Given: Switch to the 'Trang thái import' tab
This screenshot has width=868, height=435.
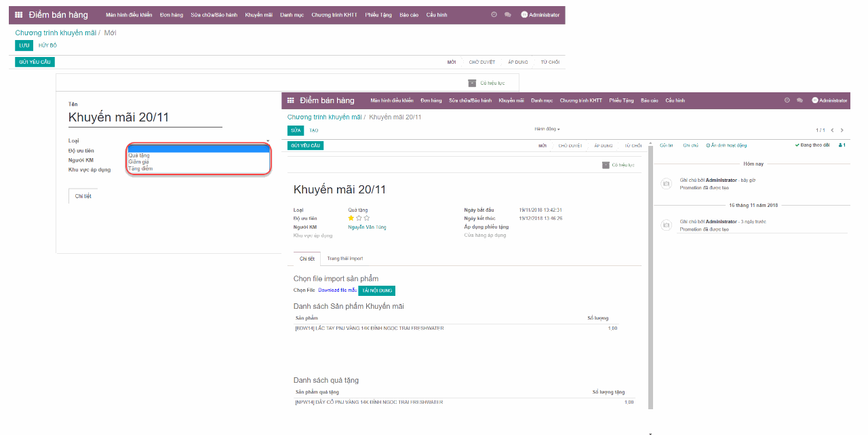Looking at the screenshot, I should [346, 259].
